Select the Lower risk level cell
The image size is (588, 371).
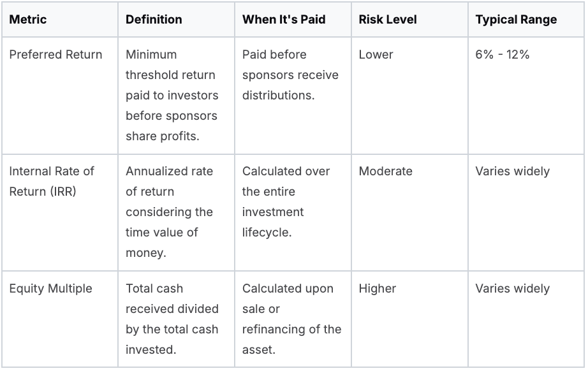pyautogui.click(x=376, y=54)
